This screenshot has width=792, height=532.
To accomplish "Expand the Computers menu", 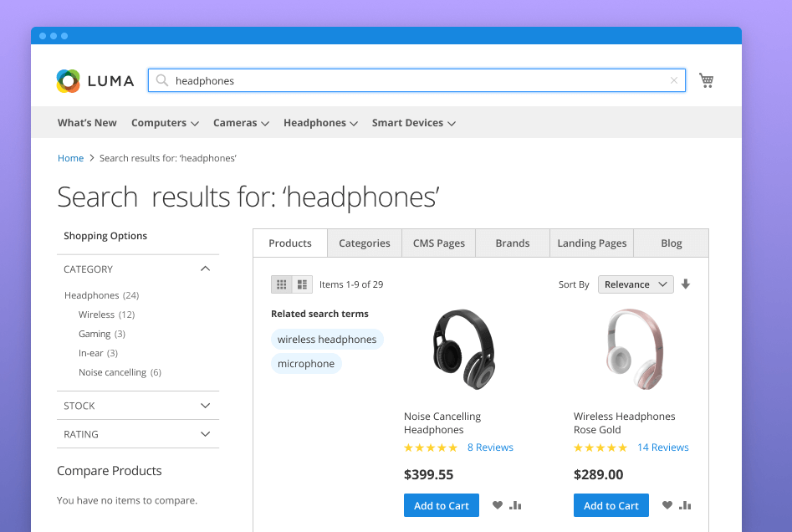I will (165, 123).
